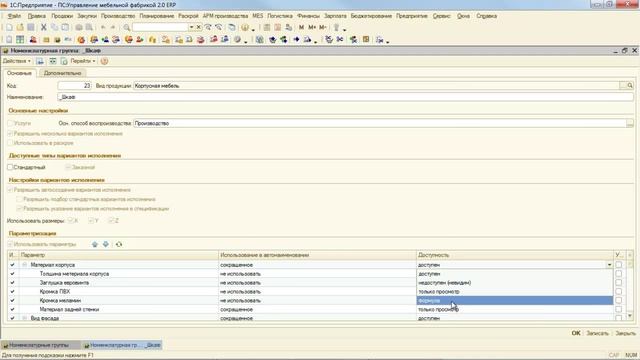
Task: Tick the У checkbox in Кромка ПВХ row
Action: click(x=619, y=291)
